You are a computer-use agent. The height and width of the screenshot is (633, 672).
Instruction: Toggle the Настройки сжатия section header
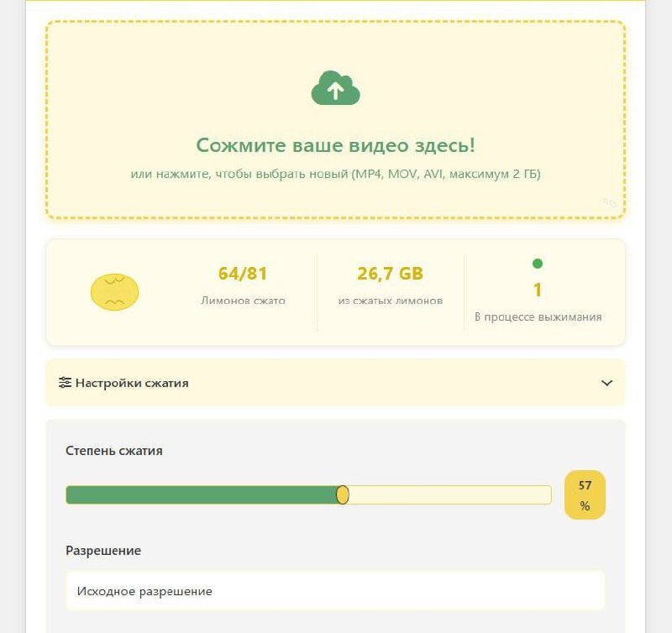click(x=335, y=383)
